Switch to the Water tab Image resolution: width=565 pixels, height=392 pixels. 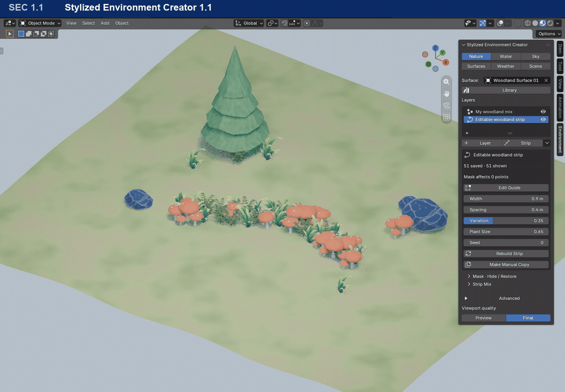click(x=506, y=56)
